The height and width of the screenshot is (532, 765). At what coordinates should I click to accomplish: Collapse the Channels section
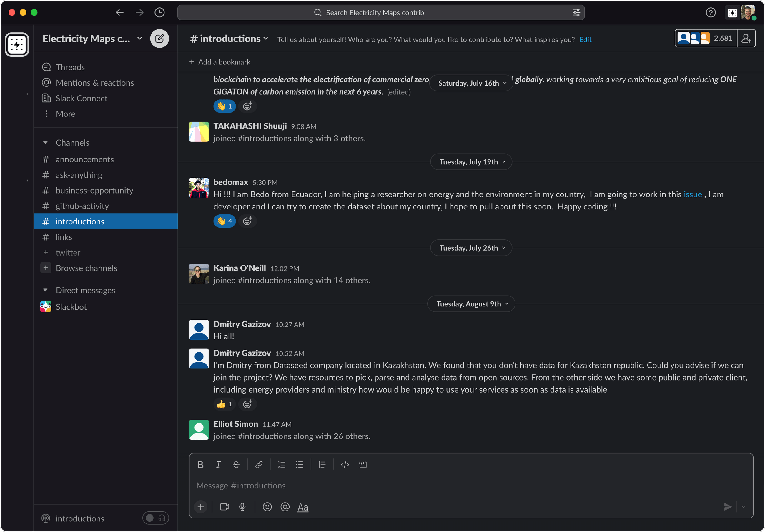[46, 143]
